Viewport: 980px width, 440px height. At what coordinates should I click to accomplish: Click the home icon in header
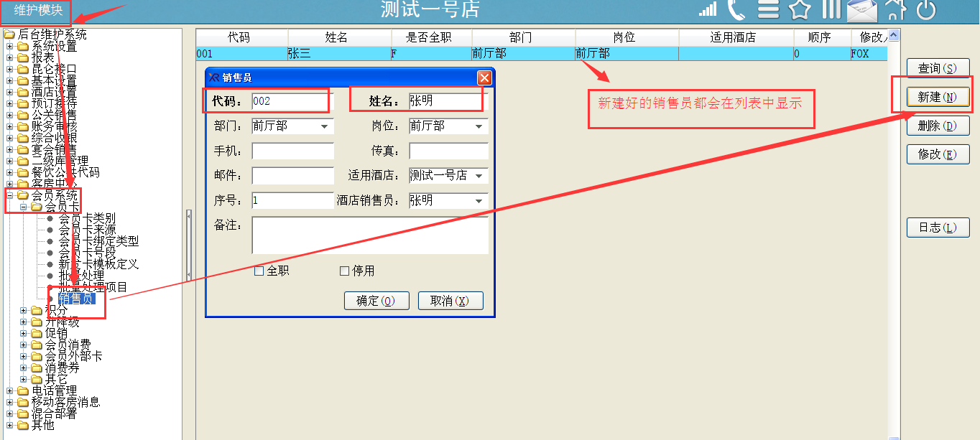coord(895,9)
